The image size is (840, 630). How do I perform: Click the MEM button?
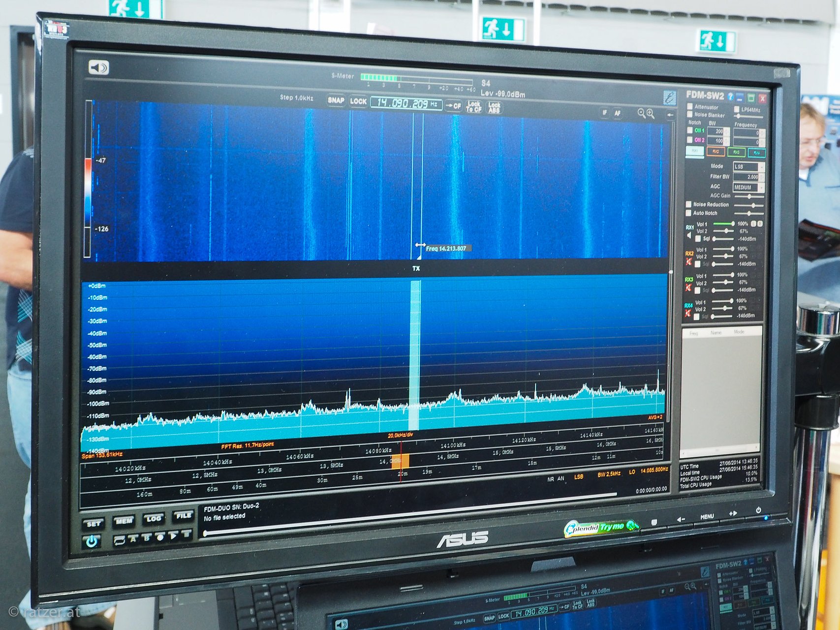click(124, 521)
